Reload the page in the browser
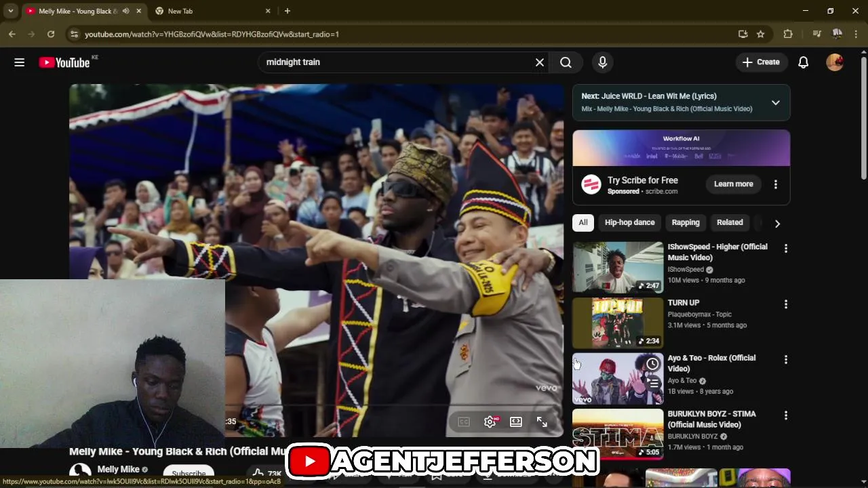 click(51, 34)
